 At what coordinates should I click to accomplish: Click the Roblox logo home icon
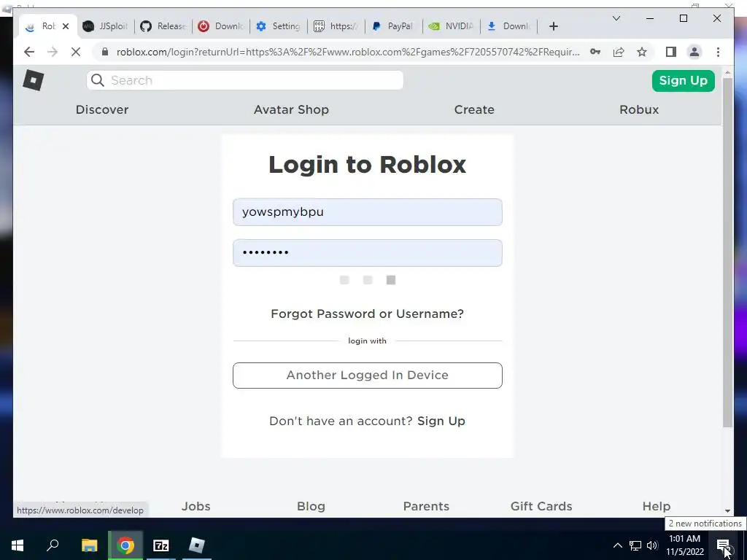coord(34,80)
